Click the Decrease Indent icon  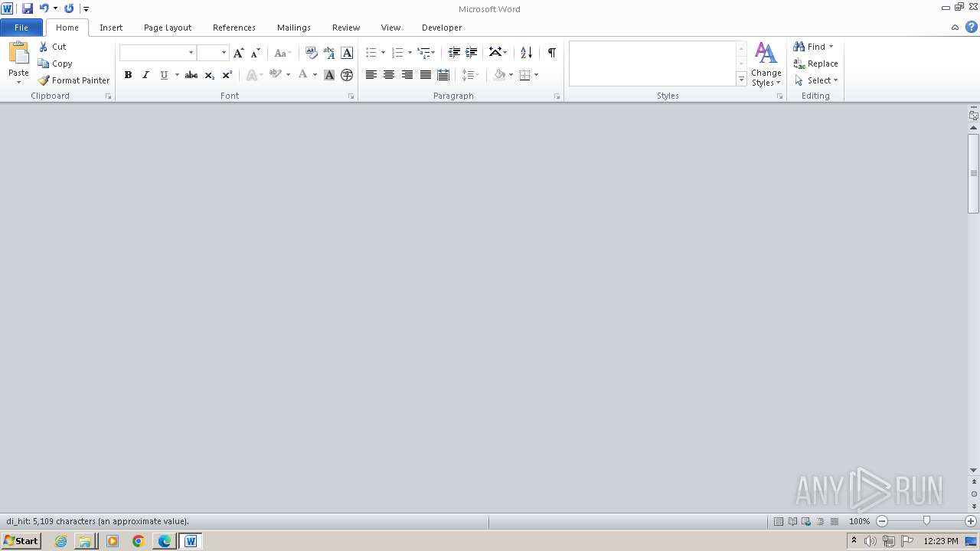[x=454, y=53]
